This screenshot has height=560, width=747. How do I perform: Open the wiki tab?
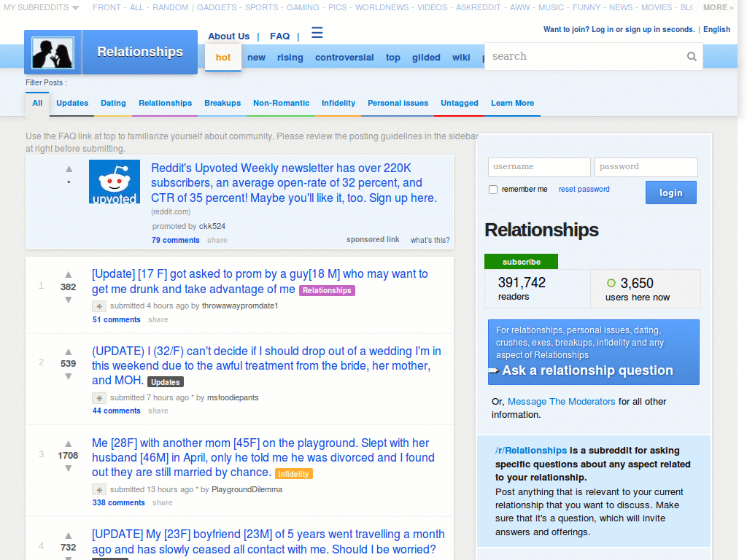pos(461,58)
